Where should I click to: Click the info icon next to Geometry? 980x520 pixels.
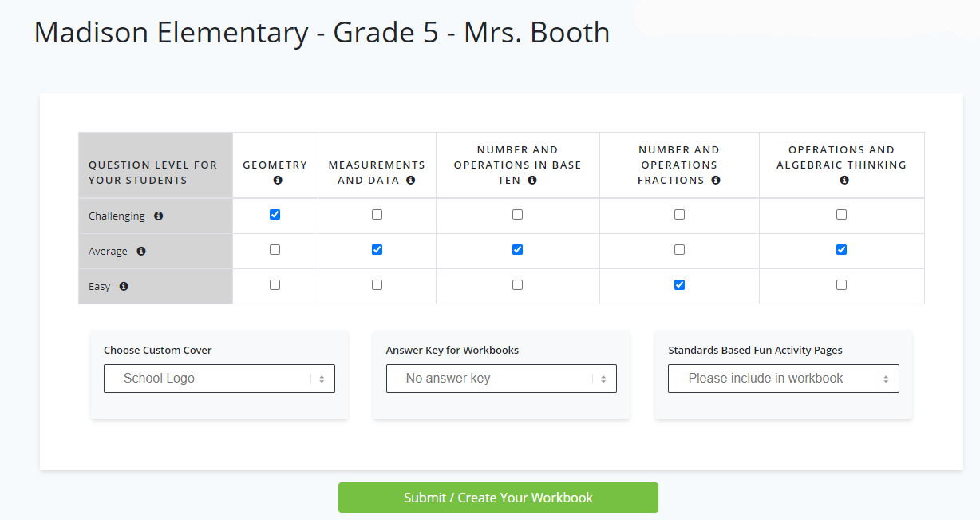278,181
